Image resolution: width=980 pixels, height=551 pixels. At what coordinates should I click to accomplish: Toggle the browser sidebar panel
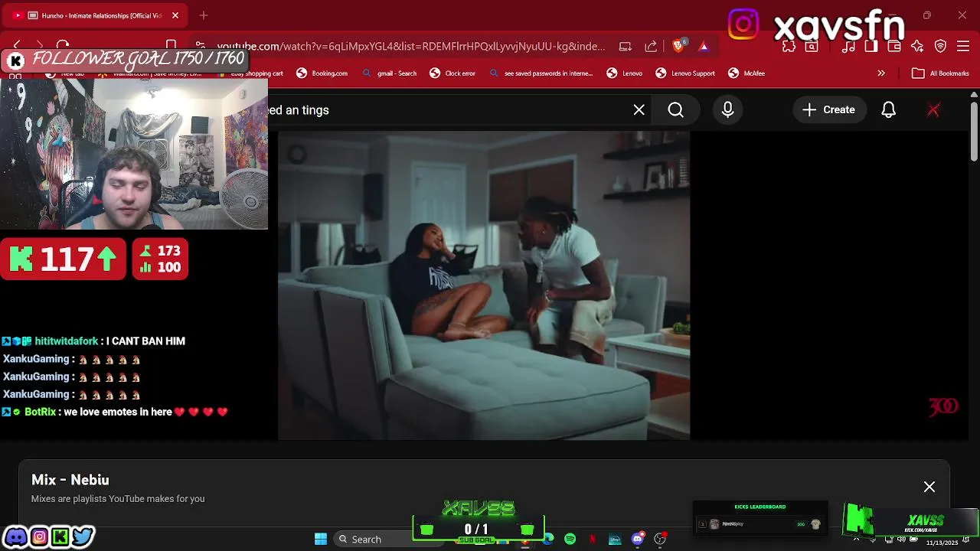tap(871, 46)
